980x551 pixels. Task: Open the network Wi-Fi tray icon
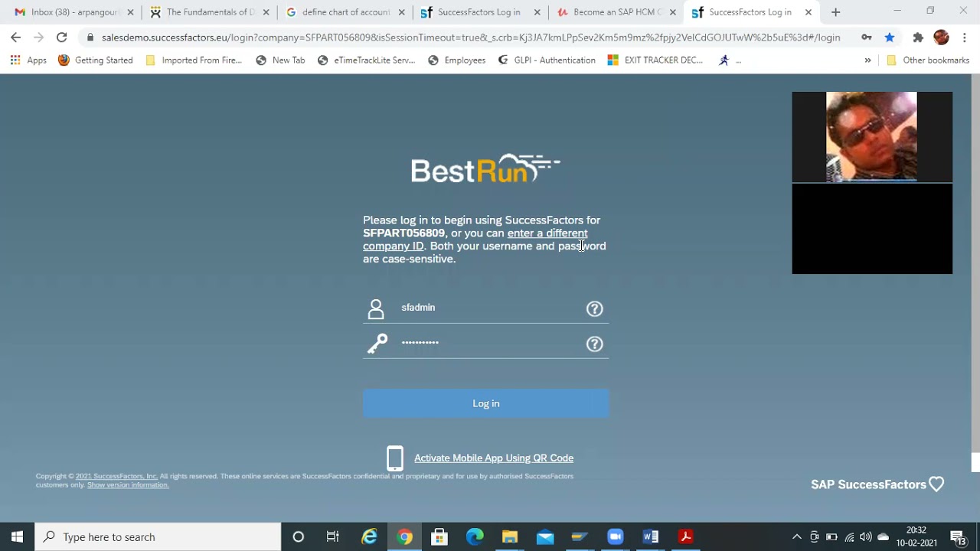click(x=849, y=536)
